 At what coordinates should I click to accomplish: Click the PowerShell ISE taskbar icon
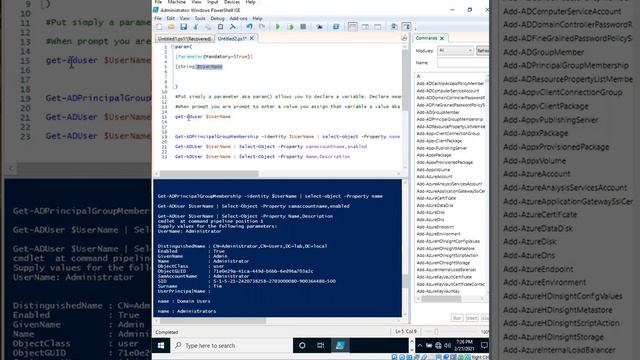[340, 346]
